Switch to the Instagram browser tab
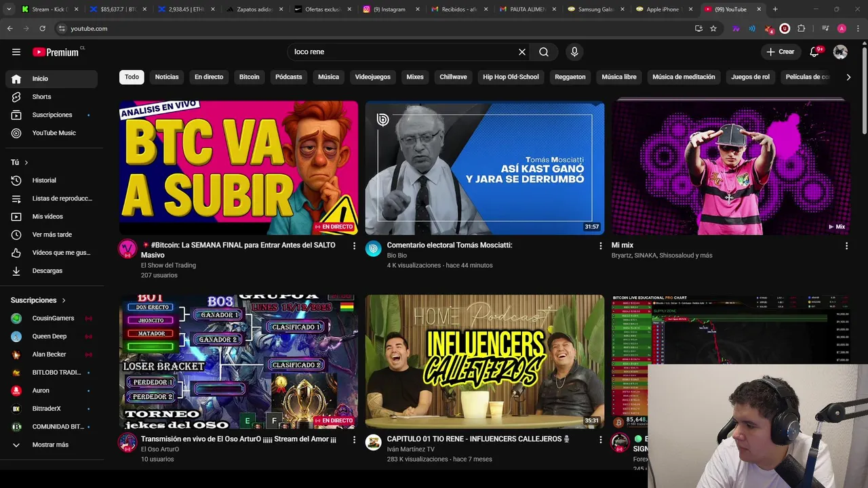The image size is (868, 488). [389, 9]
